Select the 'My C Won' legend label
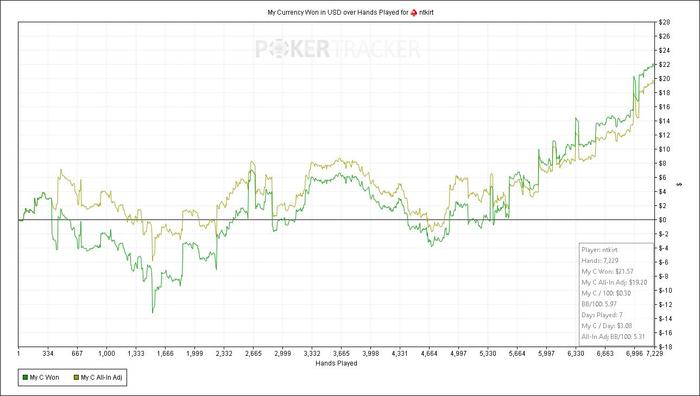This screenshot has width=700, height=396. tap(44, 378)
